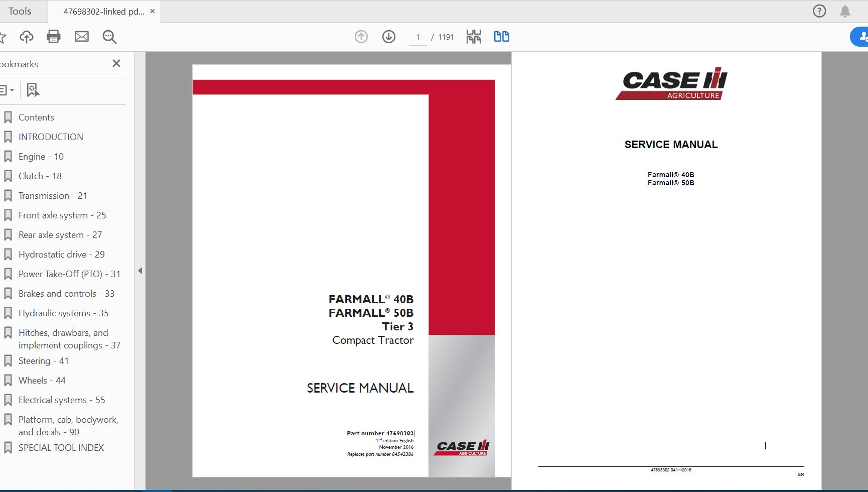Click bookmark icon beside Wheels - 44
The height and width of the screenshot is (492, 868).
(8, 380)
